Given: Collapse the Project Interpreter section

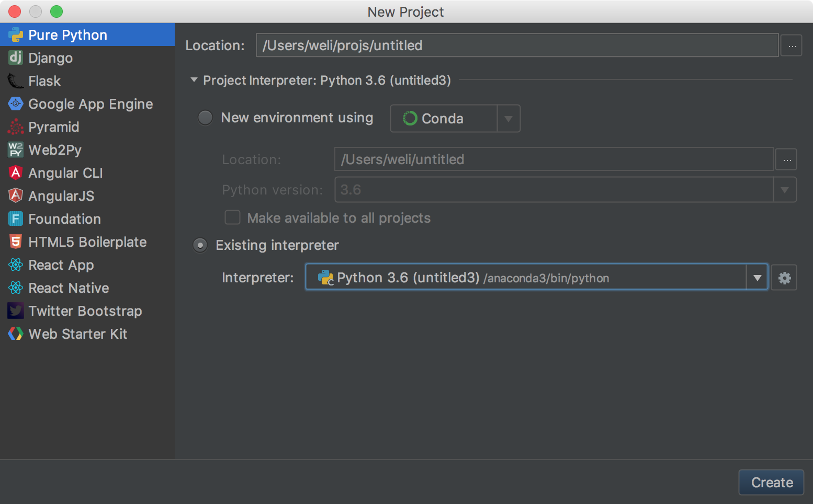Looking at the screenshot, I should tap(194, 80).
